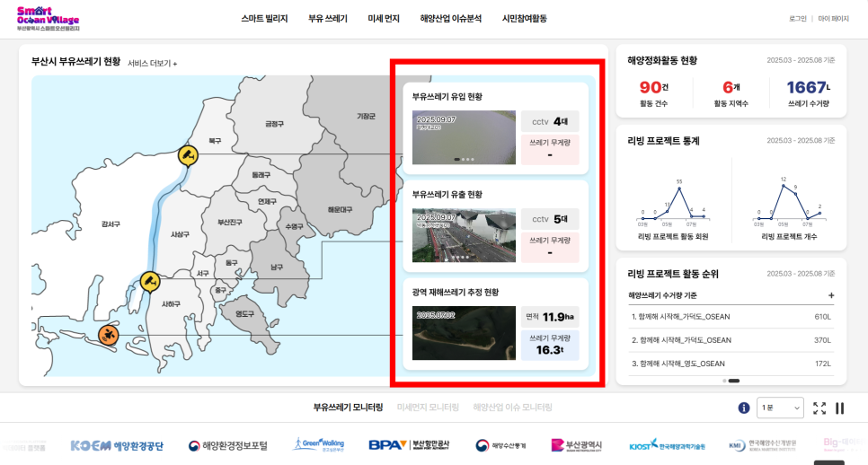Screen dimensions: 868x465
Task: Select 동래구 district on the map
Action: tap(261, 175)
